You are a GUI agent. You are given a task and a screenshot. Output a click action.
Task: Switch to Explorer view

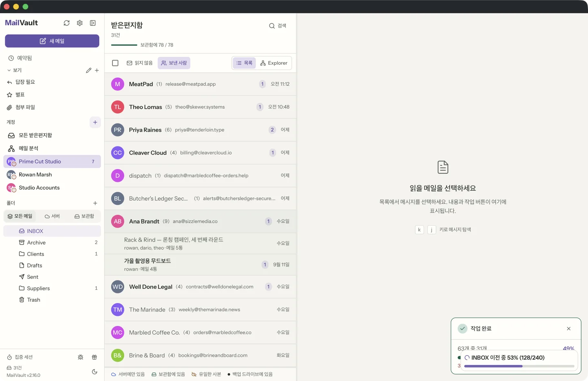pos(274,63)
